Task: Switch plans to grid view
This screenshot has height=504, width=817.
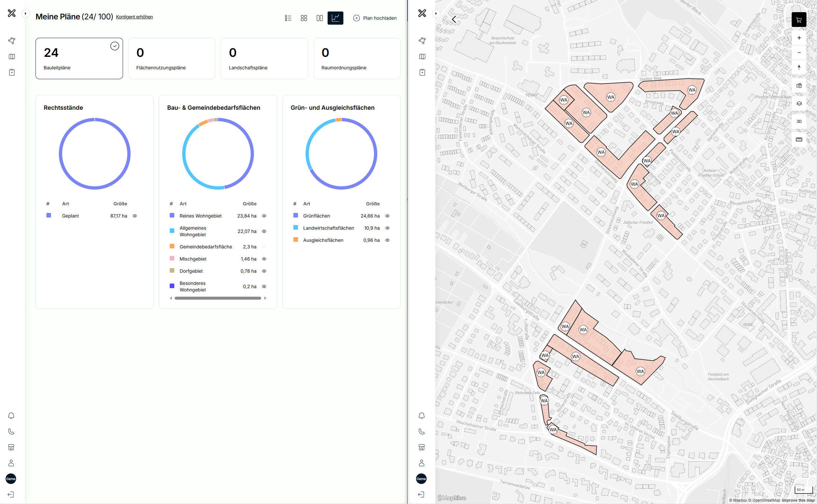Action: tap(304, 18)
